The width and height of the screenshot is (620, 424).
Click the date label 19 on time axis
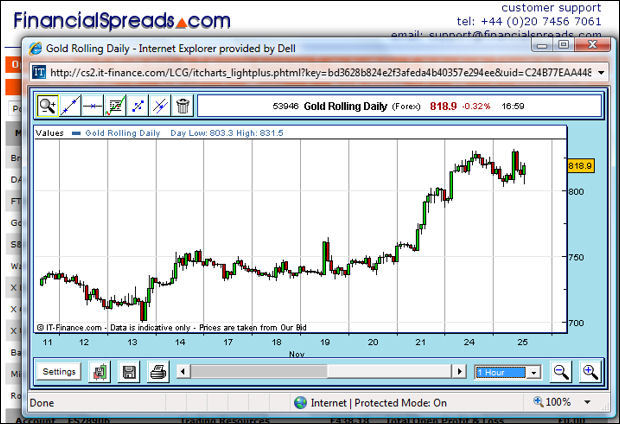(x=325, y=342)
